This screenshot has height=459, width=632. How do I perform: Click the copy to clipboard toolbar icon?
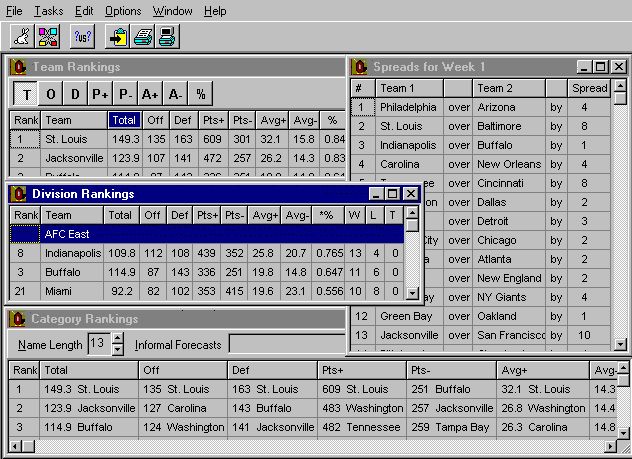118,37
